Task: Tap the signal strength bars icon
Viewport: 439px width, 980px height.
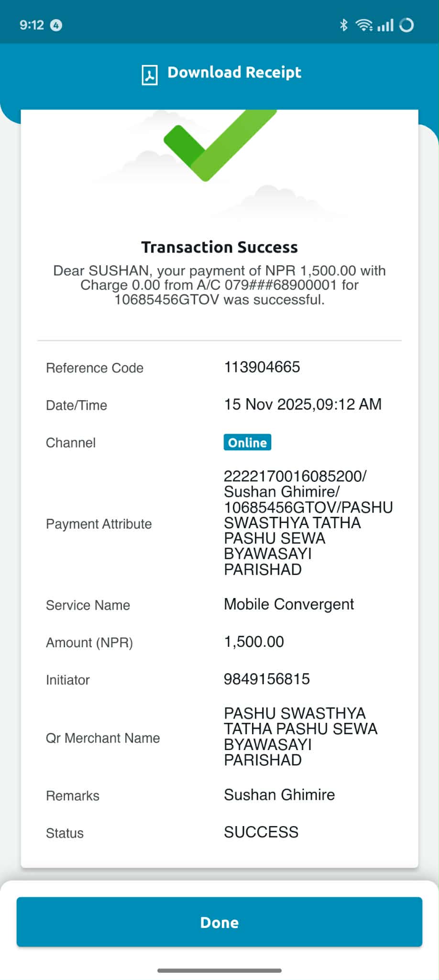Action: (385, 25)
